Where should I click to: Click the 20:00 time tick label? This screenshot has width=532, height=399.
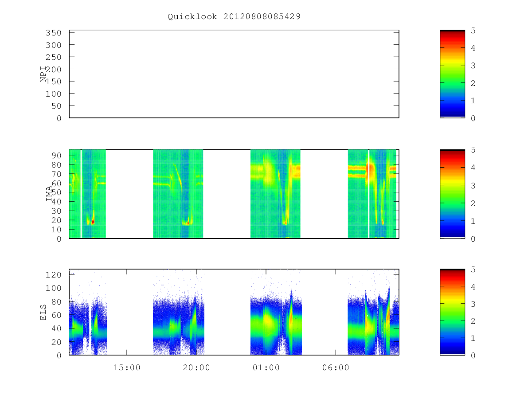tap(196, 368)
